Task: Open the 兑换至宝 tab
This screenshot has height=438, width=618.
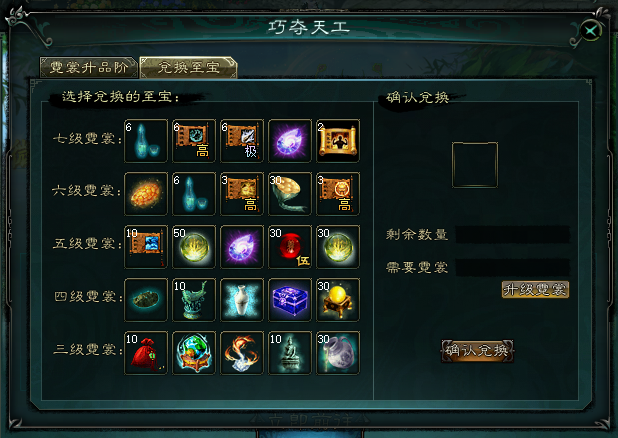Action: (188, 67)
